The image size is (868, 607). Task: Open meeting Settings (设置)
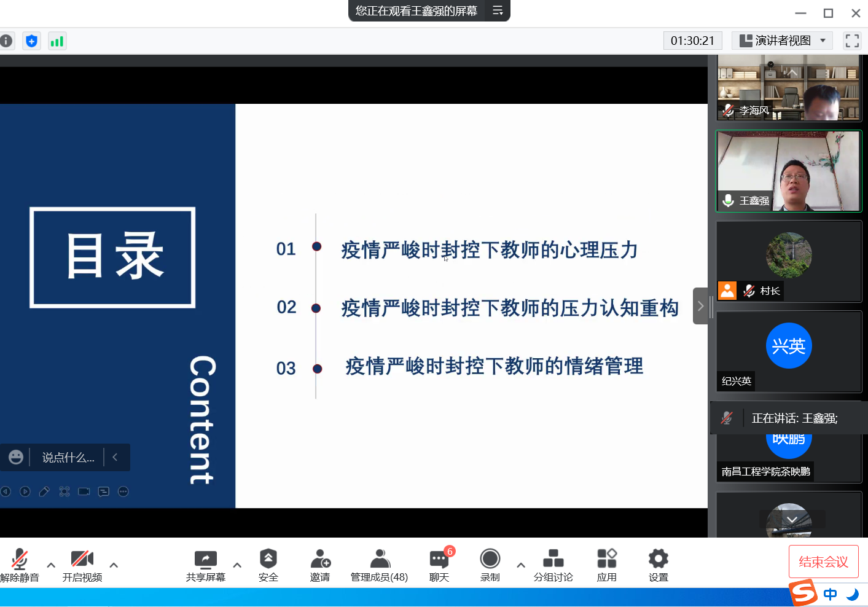click(x=658, y=565)
